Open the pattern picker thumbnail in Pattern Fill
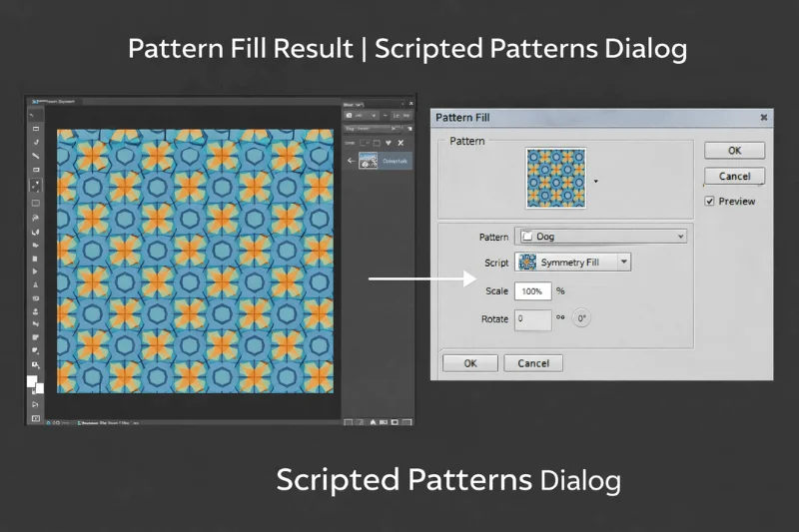This screenshot has width=799, height=532. 556,179
